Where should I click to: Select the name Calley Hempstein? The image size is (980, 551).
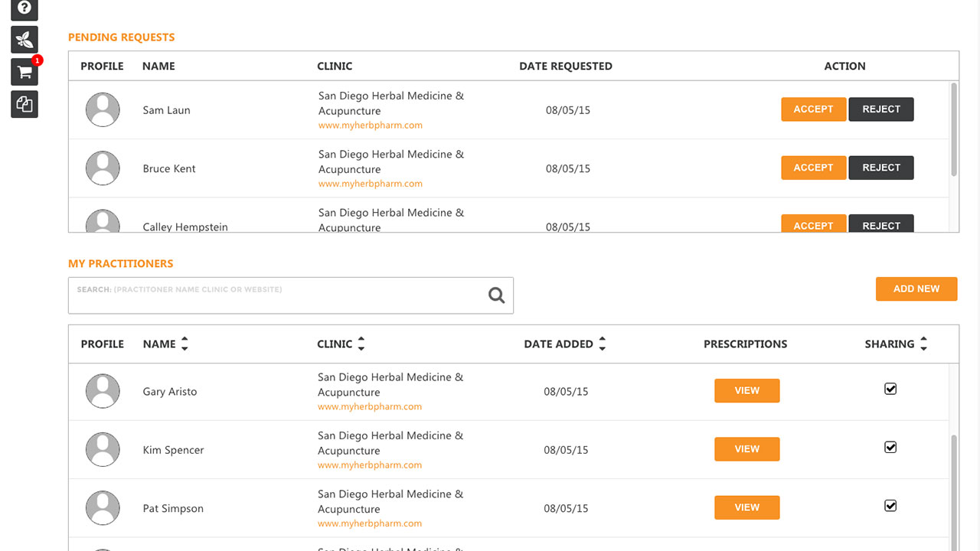[185, 227]
